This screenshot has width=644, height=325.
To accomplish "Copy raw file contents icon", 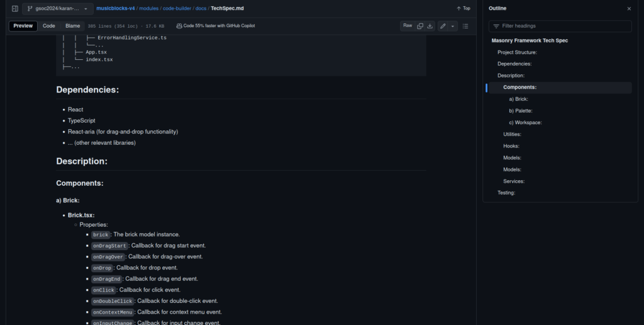I will pyautogui.click(x=420, y=26).
